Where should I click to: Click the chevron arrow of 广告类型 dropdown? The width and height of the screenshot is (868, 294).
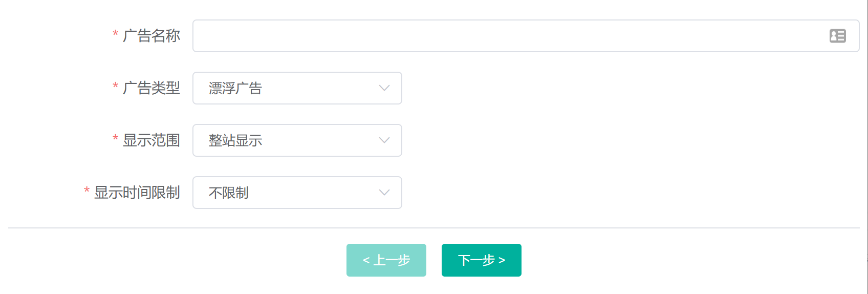[384, 88]
